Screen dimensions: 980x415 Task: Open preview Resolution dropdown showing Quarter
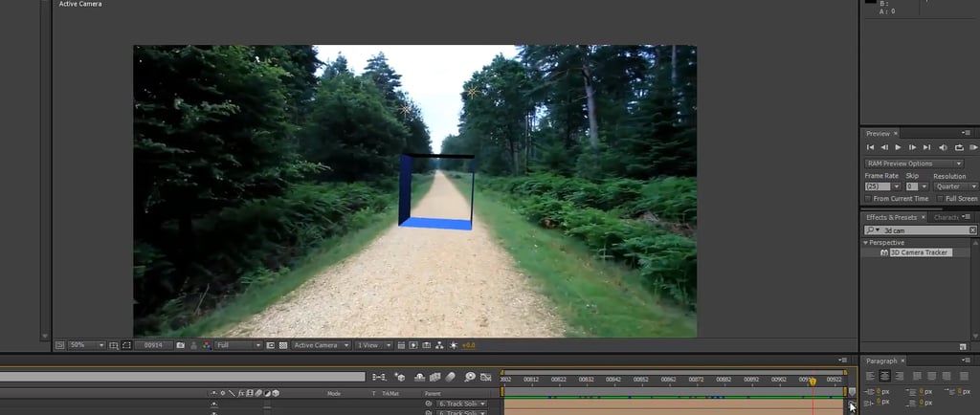[x=956, y=186]
